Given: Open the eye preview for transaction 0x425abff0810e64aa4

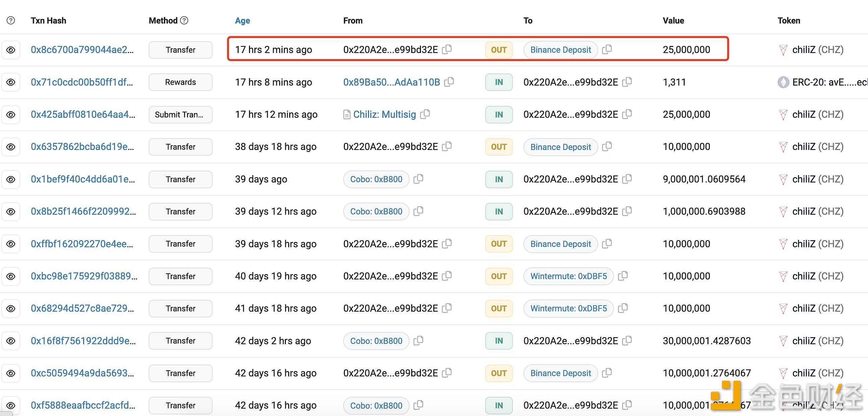Looking at the screenshot, I should tap(11, 115).
